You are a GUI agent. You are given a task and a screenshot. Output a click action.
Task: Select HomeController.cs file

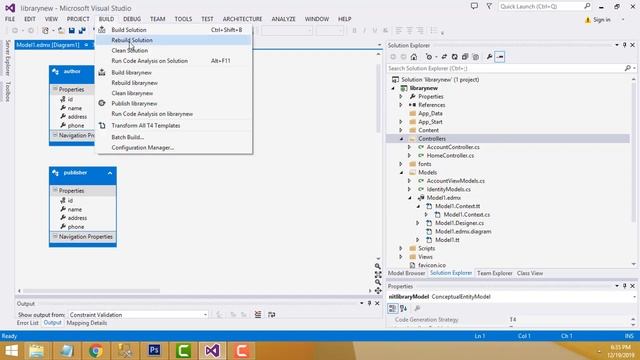450,156
